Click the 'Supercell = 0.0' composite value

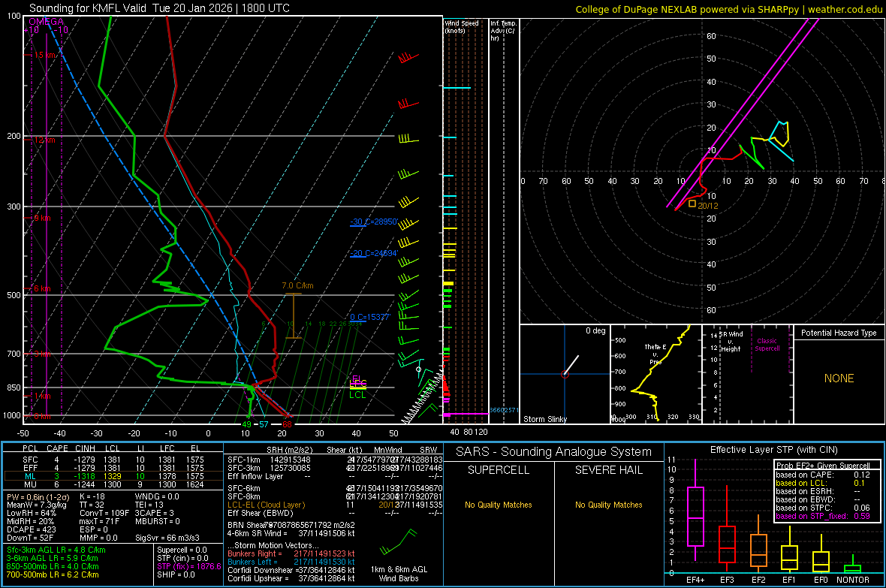tap(182, 550)
